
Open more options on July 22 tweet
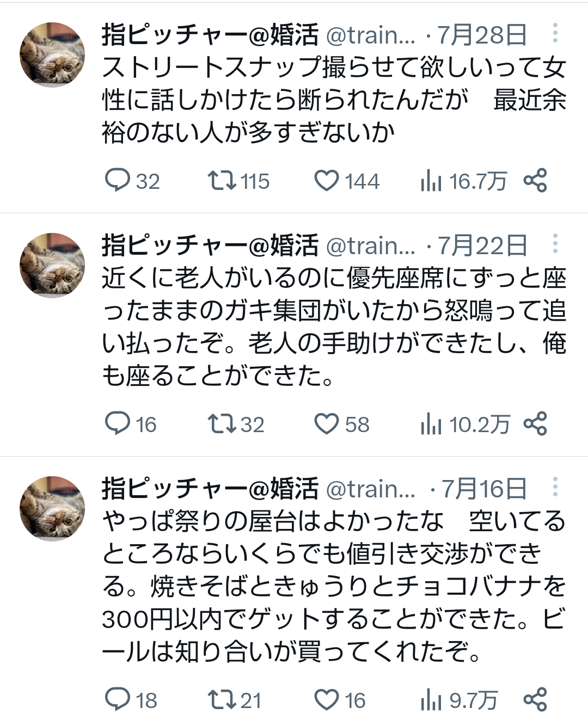(x=555, y=244)
